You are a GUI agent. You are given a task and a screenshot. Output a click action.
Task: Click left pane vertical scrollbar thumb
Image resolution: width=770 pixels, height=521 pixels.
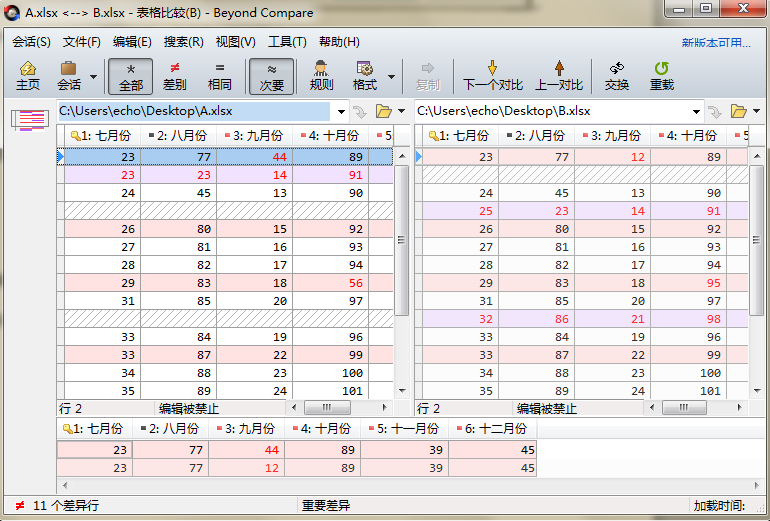pos(402,240)
